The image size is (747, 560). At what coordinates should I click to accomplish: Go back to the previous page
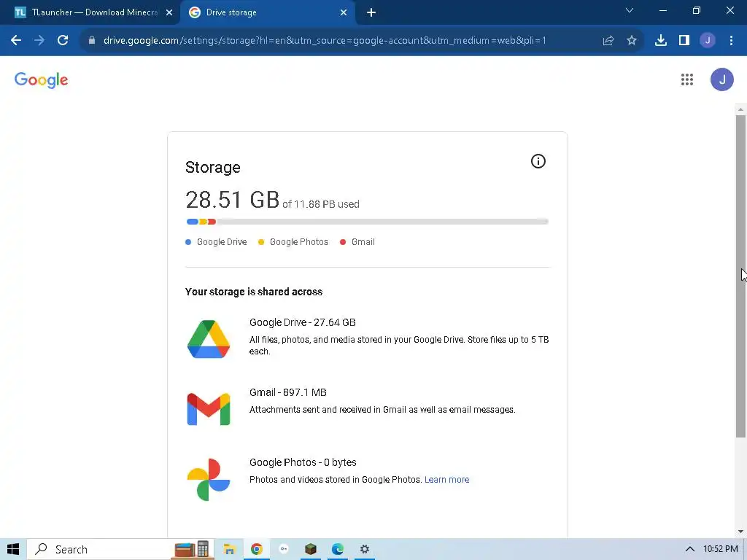coord(16,41)
